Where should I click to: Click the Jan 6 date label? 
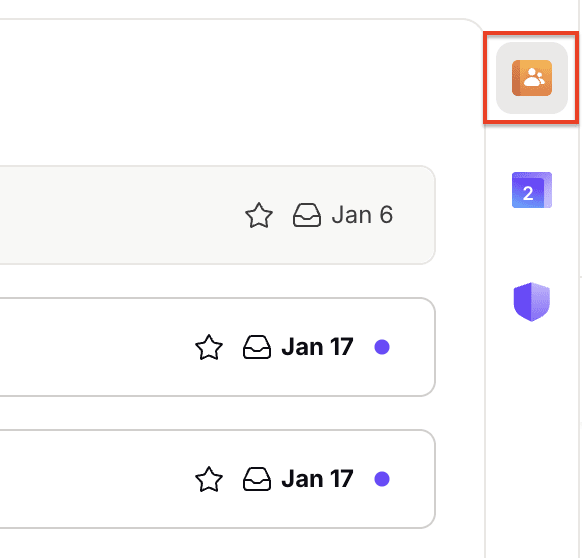click(x=362, y=215)
